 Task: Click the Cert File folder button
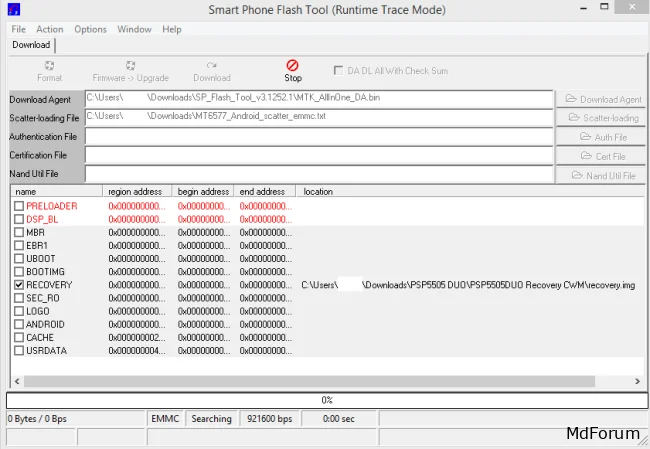[x=602, y=156]
